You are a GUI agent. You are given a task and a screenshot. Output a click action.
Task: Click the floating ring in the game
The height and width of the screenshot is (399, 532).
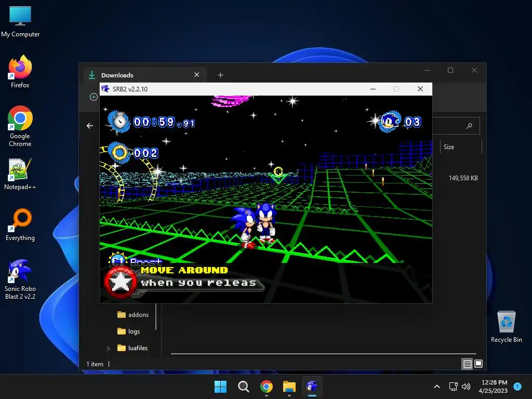coord(278,171)
